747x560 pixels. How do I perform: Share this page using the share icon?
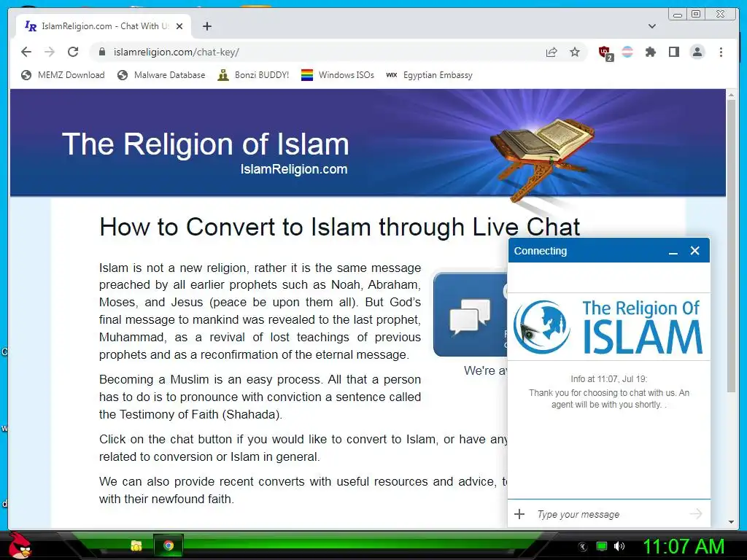pyautogui.click(x=551, y=52)
